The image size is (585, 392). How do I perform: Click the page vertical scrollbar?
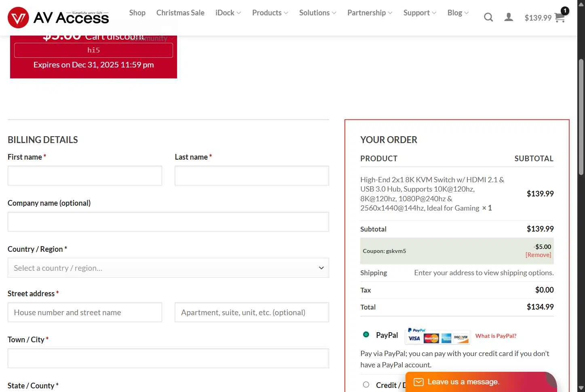(581, 117)
